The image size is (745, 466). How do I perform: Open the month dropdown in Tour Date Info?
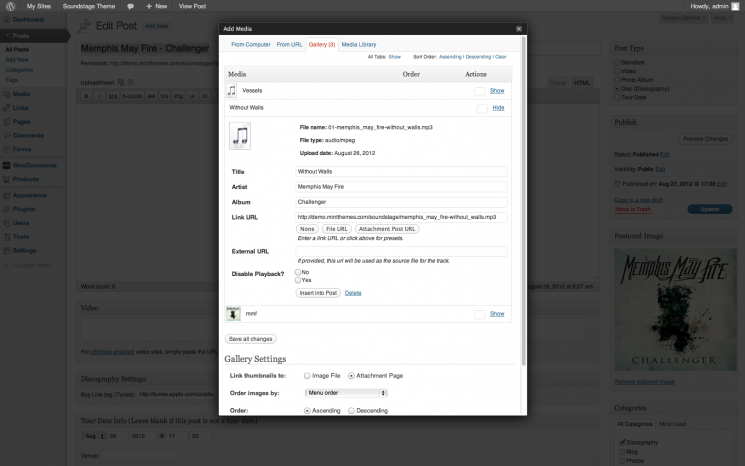click(94, 436)
